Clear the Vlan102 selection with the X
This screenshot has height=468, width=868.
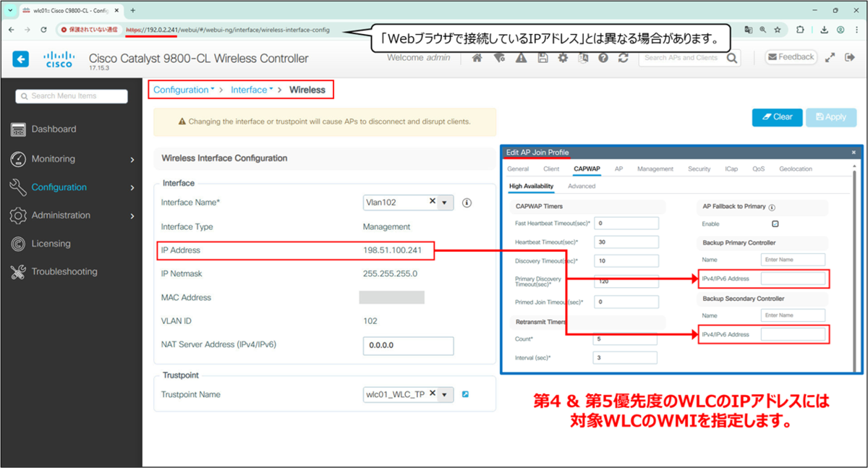(433, 202)
